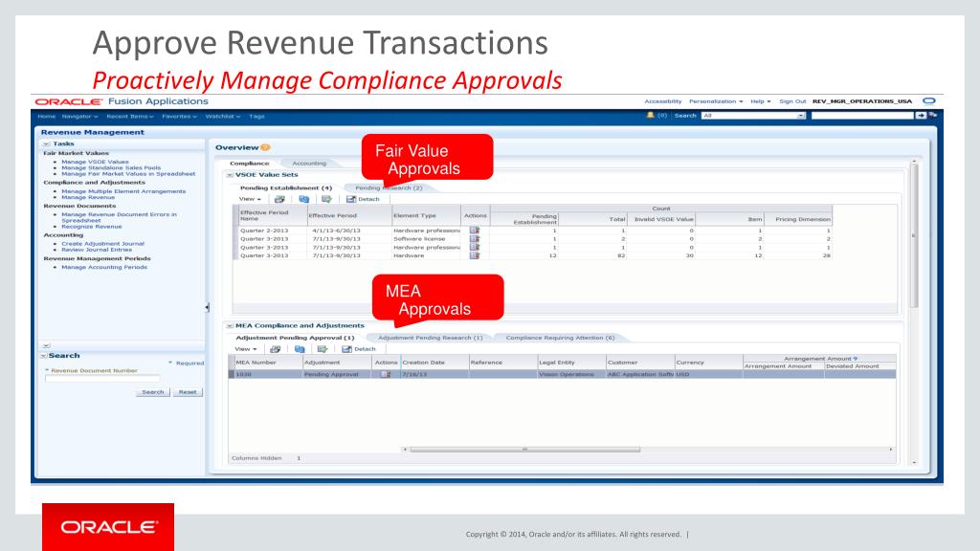The width and height of the screenshot is (980, 551).
Task: Open Manage Accounting Periods link
Action: pos(104,267)
